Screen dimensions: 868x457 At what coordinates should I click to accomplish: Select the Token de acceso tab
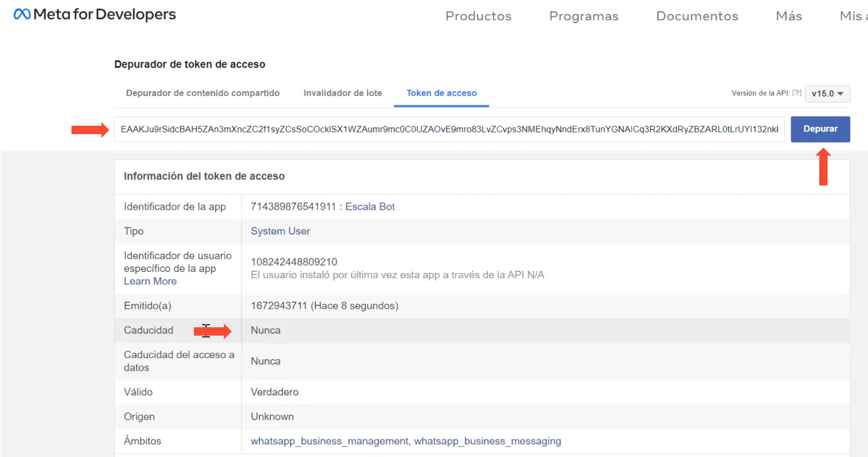point(441,93)
